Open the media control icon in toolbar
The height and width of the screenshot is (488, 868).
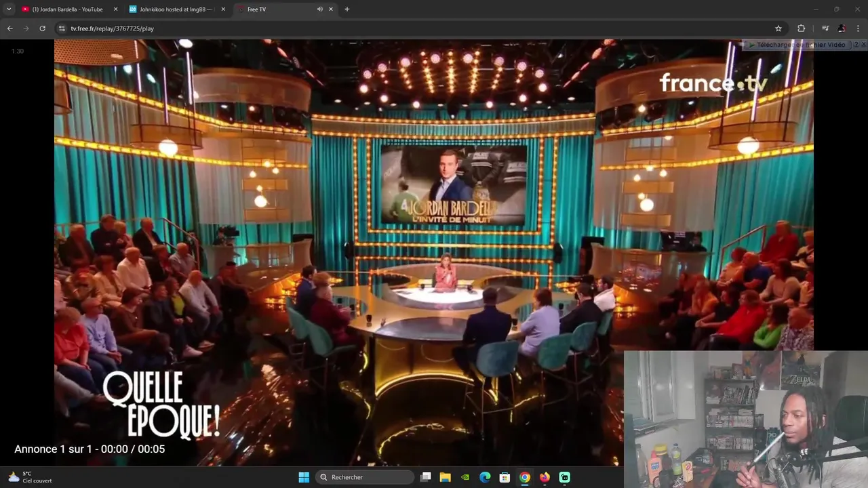click(825, 28)
